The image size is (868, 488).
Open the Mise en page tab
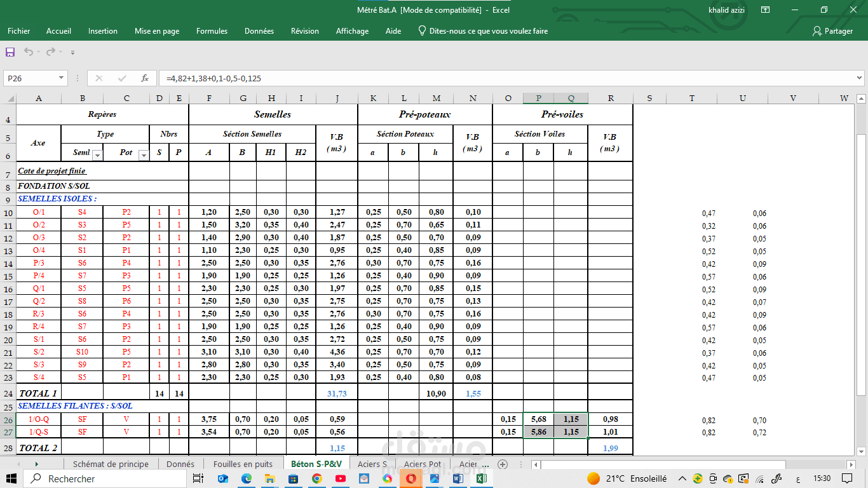(157, 30)
